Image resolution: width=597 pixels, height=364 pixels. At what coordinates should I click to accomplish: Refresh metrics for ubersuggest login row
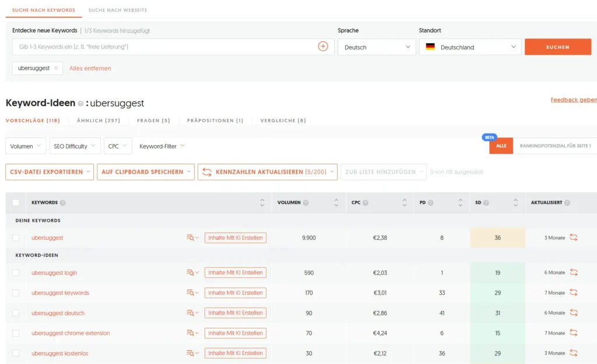[574, 273]
